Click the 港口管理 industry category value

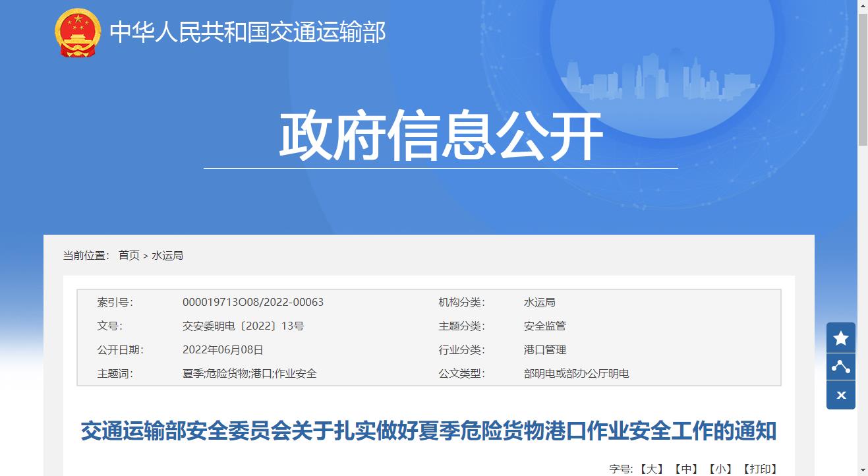[x=544, y=350]
